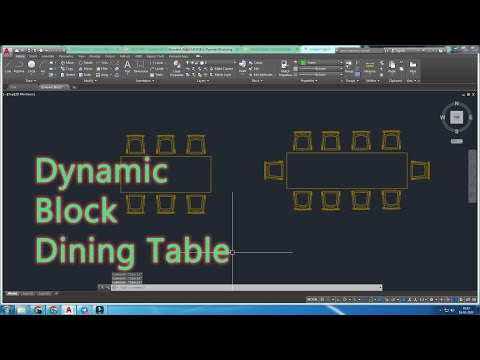Toggle MODEL space in status bar
Screen dimensions: 480x360
pos(312,299)
